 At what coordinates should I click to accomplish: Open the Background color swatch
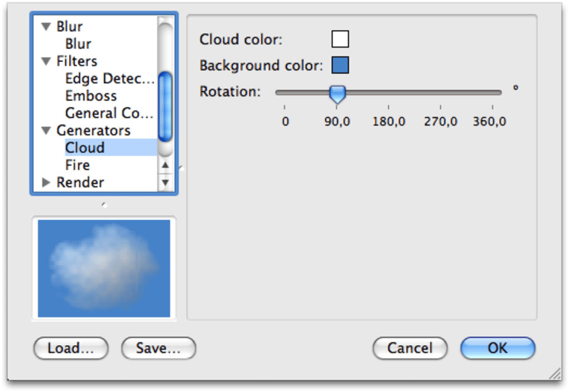click(340, 65)
